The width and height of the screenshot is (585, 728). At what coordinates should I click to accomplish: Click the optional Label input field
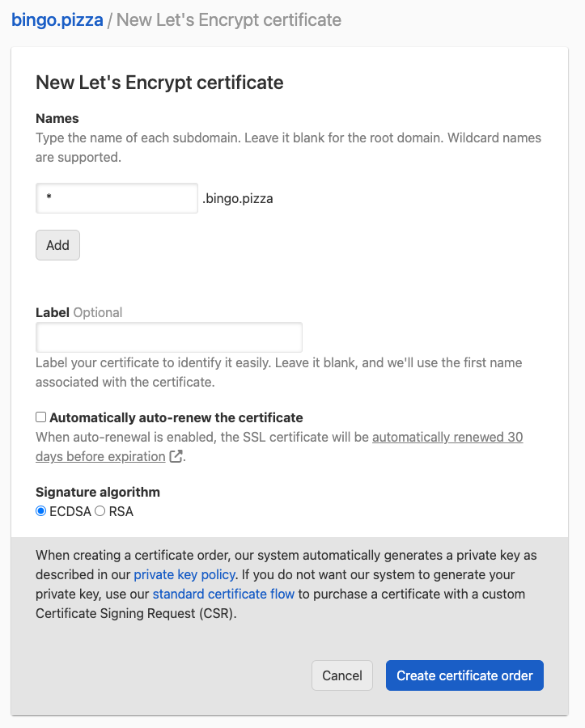[168, 336]
